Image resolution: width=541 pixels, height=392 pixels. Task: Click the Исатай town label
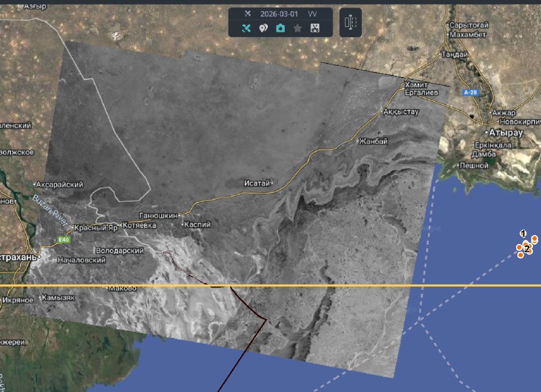coord(258,183)
